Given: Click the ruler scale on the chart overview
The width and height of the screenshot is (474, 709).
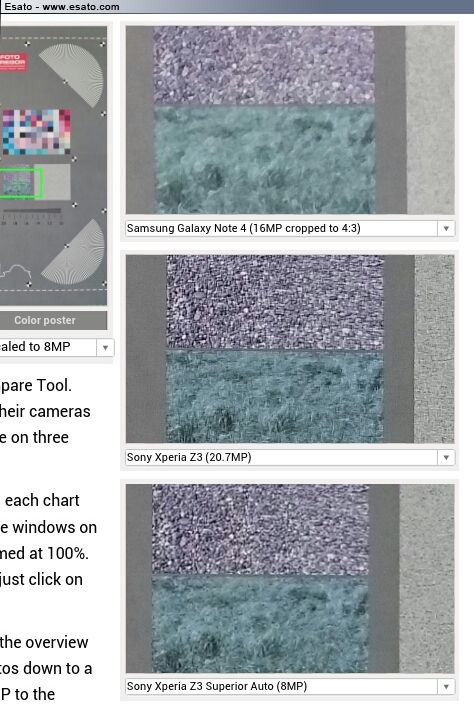Looking at the screenshot, I should pos(31,217).
